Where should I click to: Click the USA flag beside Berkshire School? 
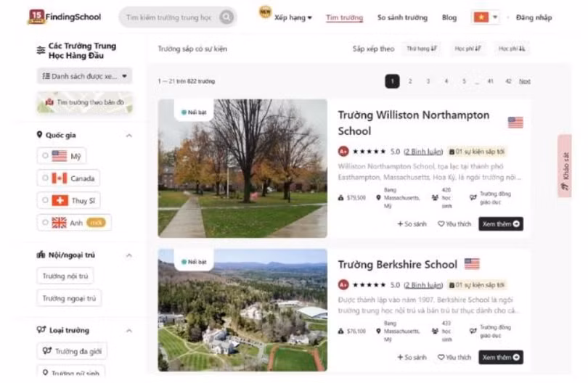472,264
